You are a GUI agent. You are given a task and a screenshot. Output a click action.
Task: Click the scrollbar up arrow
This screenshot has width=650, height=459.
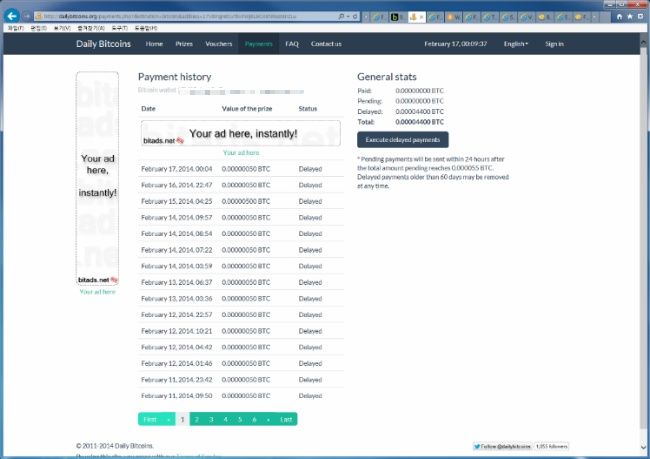click(x=643, y=42)
